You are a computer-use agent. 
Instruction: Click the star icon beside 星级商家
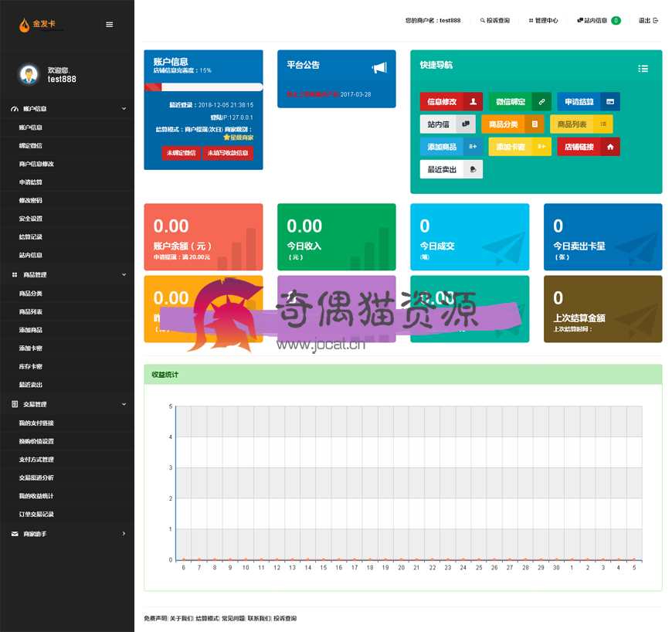(x=227, y=138)
